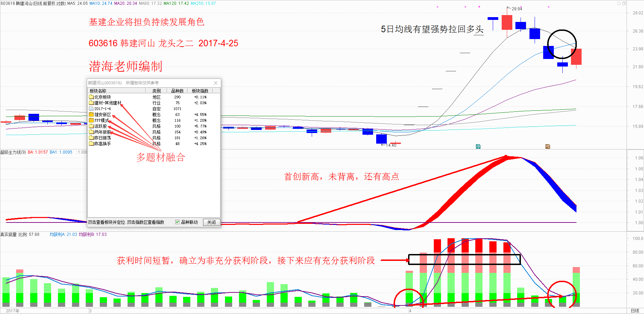Click the 比例: 57.68 value

[x=29, y=234]
